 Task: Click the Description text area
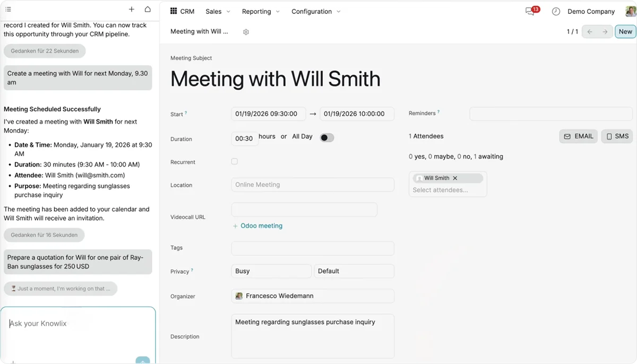[x=313, y=336]
